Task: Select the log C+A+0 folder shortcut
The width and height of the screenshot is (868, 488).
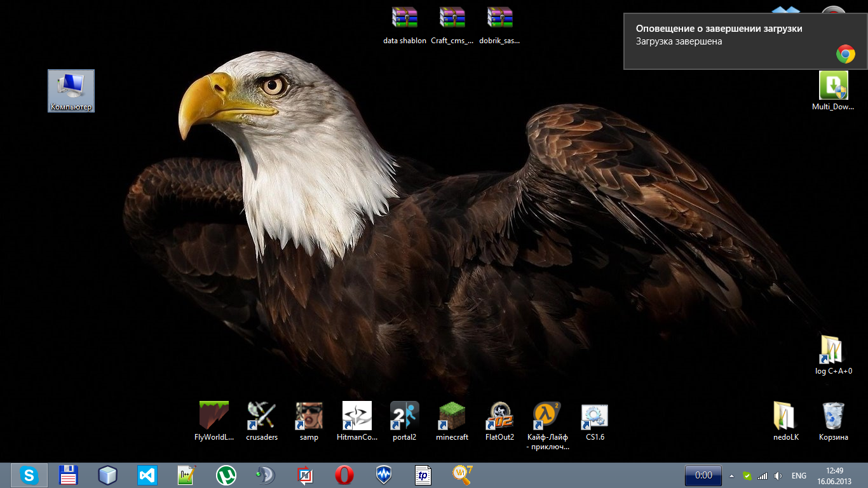Action: pos(833,355)
